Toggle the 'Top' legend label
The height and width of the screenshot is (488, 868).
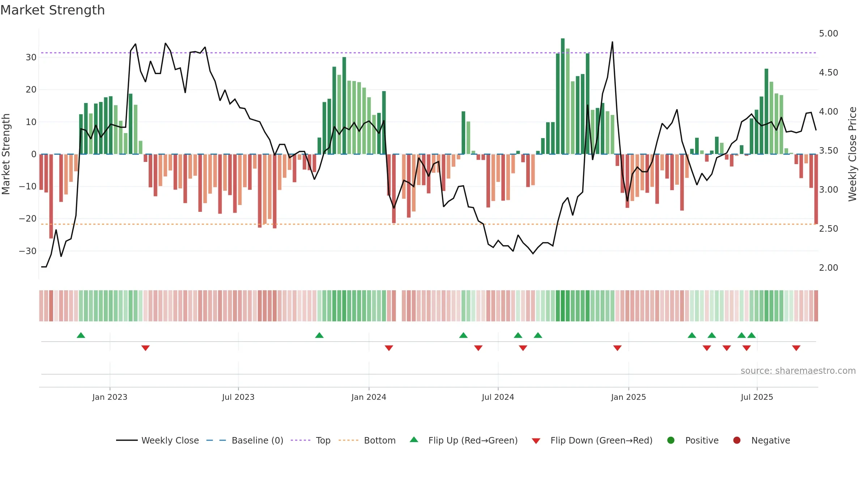point(323,440)
